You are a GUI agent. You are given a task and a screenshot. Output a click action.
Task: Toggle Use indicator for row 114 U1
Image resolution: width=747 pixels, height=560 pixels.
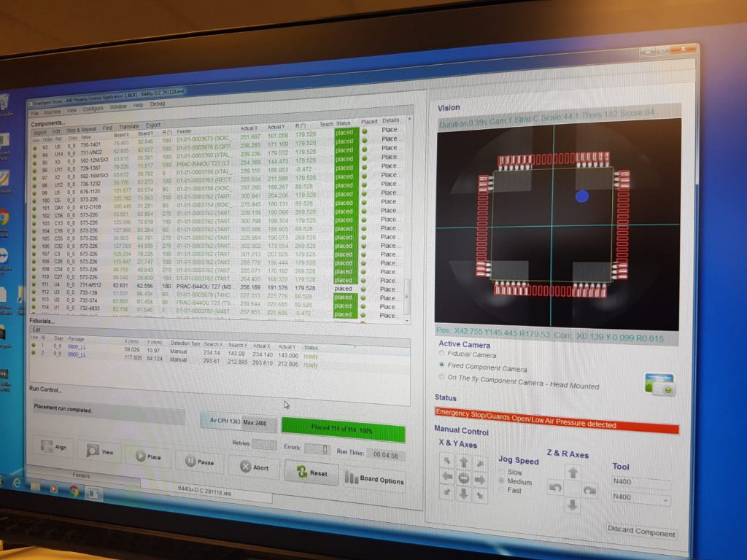click(x=34, y=307)
